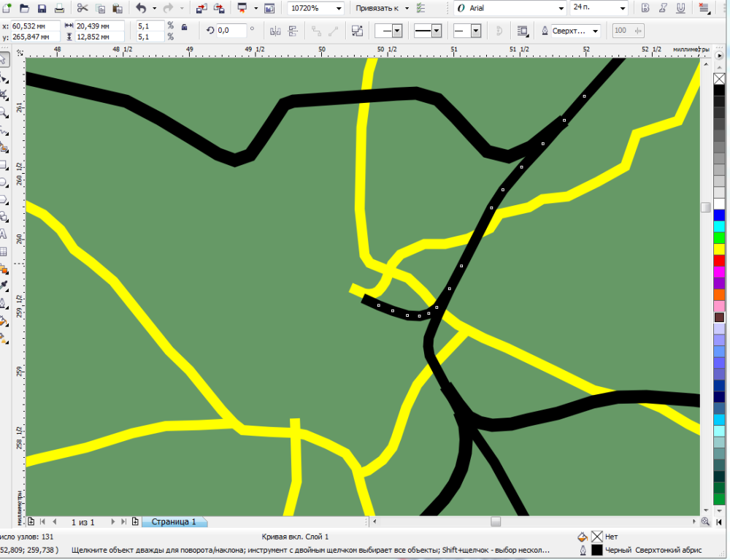Select the Shape tool
730x560 pixels.
point(5,80)
